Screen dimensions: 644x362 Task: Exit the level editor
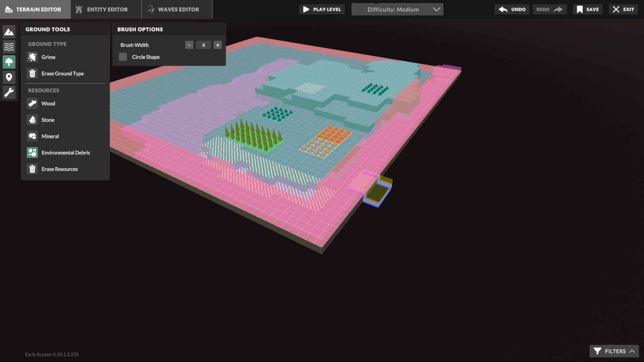tap(623, 9)
